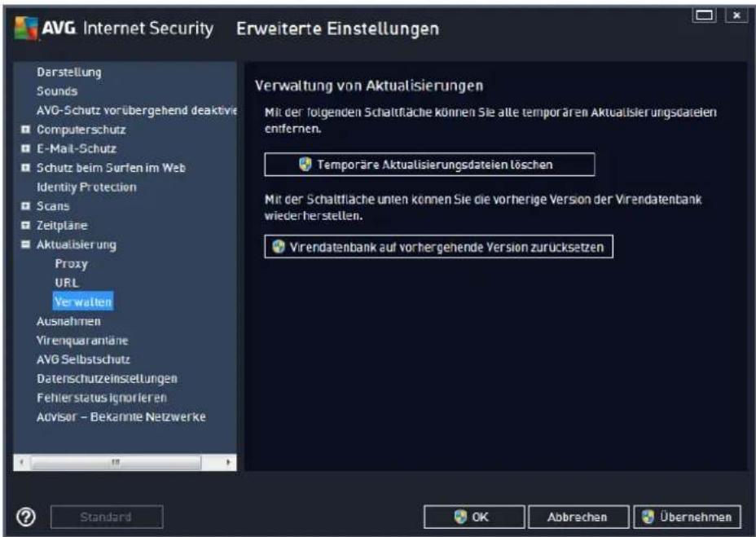
Task: Open Identity Protection settings
Action: (x=86, y=187)
